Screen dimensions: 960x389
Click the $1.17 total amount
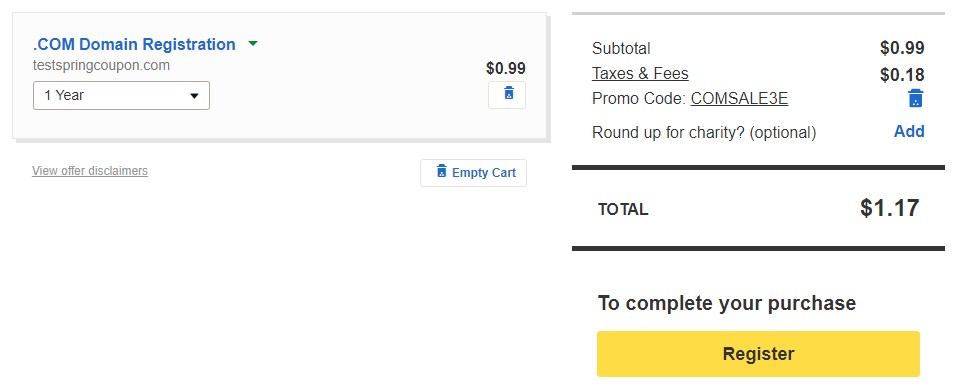pos(890,208)
